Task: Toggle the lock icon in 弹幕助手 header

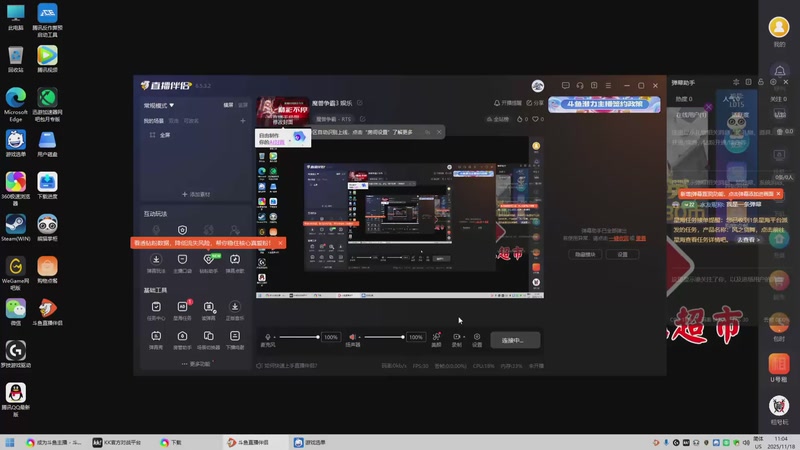Action: pyautogui.click(x=761, y=82)
